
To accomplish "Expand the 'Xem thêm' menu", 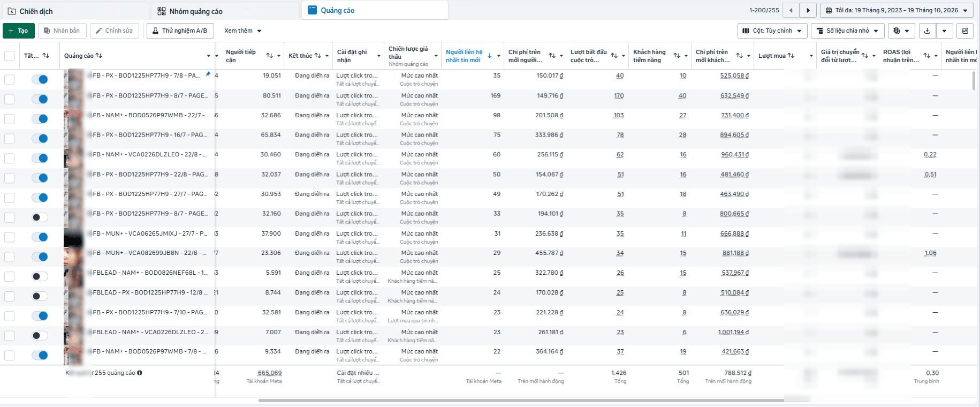I will 243,31.
